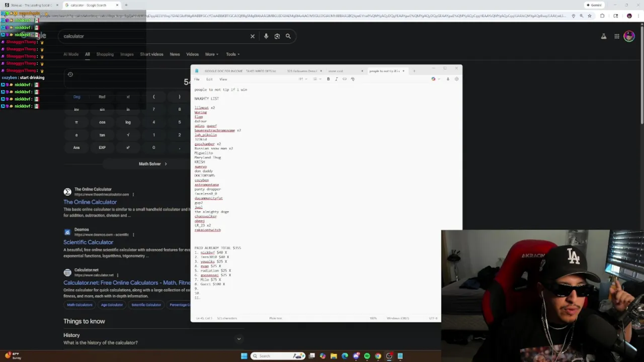Toggle Rad angle mode on calculator
The width and height of the screenshot is (644, 362).
click(x=102, y=97)
